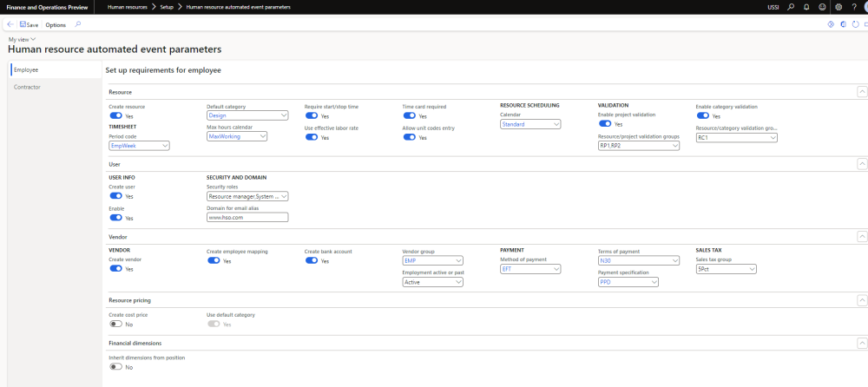Open the settings gear in the header
Image resolution: width=868 pixels, height=387 pixels.
(x=838, y=7)
